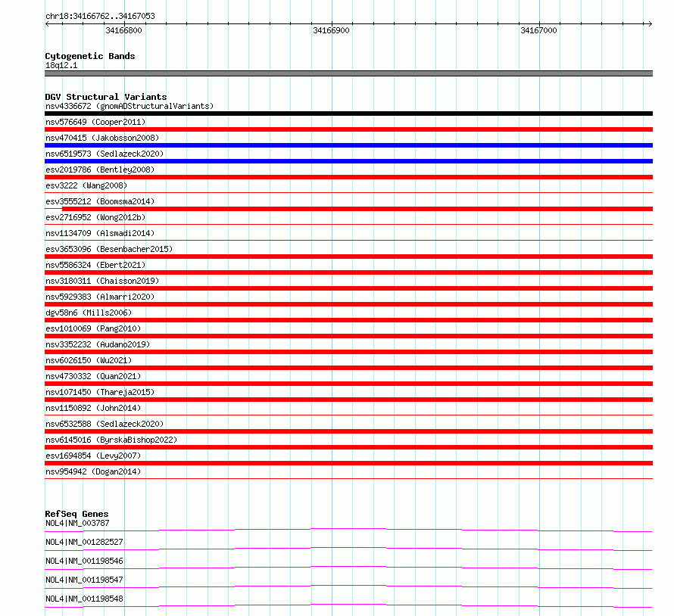Click the black nsv4336672 variant bar
This screenshot has height=616, width=674.
348,114
